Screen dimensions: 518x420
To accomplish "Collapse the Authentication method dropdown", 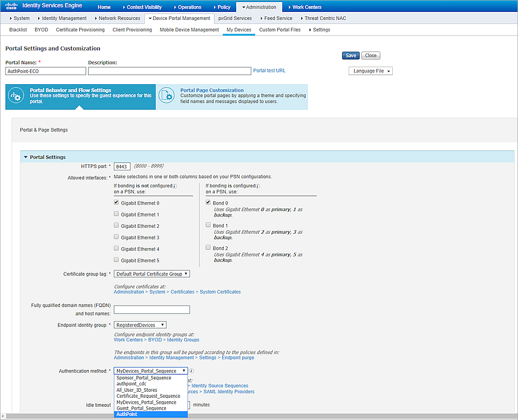I will coord(151,371).
